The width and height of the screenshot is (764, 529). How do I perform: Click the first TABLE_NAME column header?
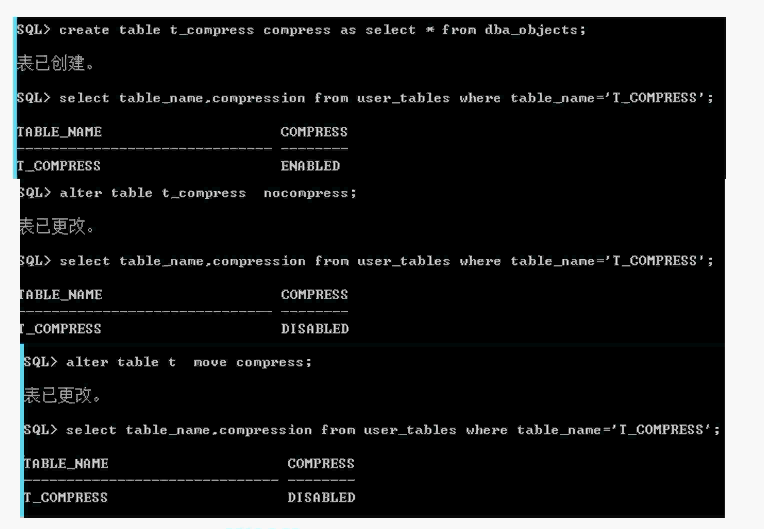pos(59,132)
